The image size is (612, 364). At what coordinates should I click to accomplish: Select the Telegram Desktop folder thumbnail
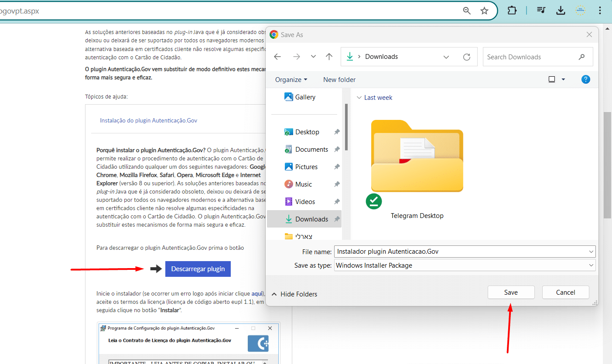pyautogui.click(x=417, y=156)
